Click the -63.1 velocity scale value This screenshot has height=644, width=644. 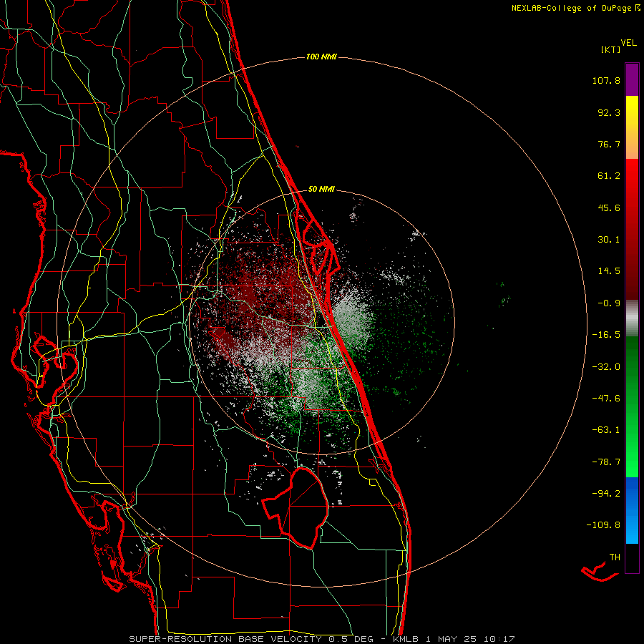point(606,430)
